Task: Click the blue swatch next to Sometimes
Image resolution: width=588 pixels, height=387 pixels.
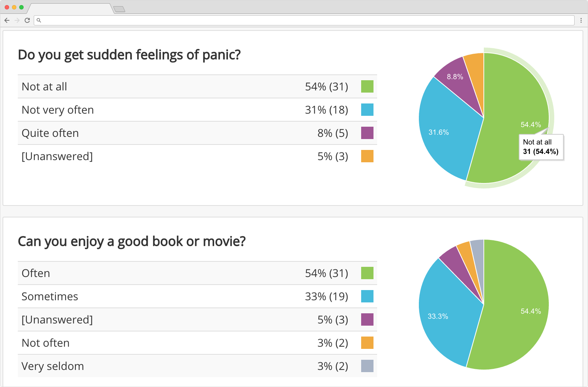Action: click(367, 296)
